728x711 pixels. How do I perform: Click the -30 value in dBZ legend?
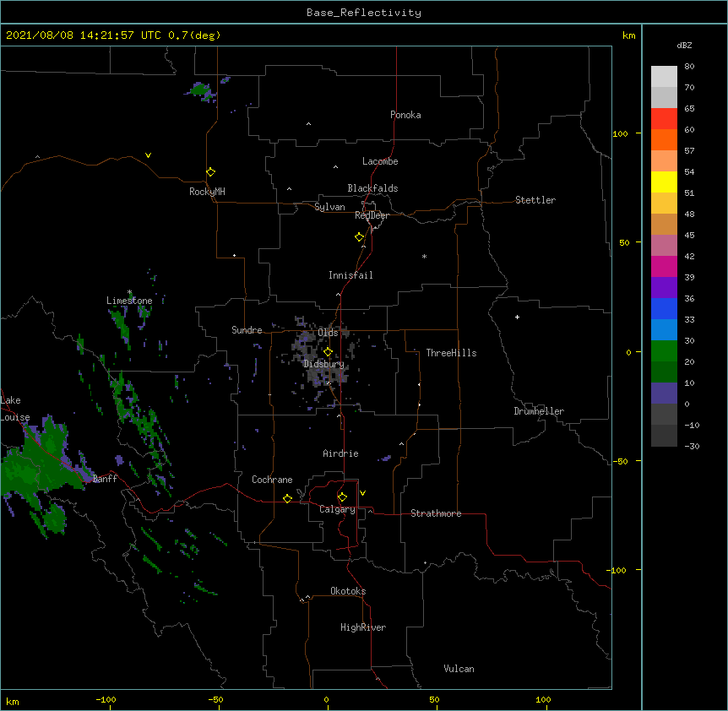pos(692,446)
